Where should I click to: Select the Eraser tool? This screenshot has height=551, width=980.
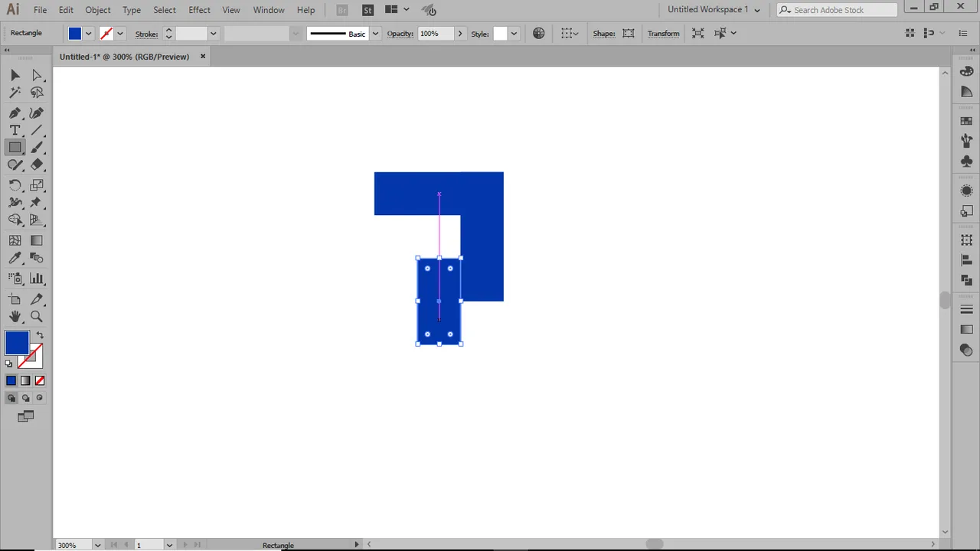click(37, 165)
